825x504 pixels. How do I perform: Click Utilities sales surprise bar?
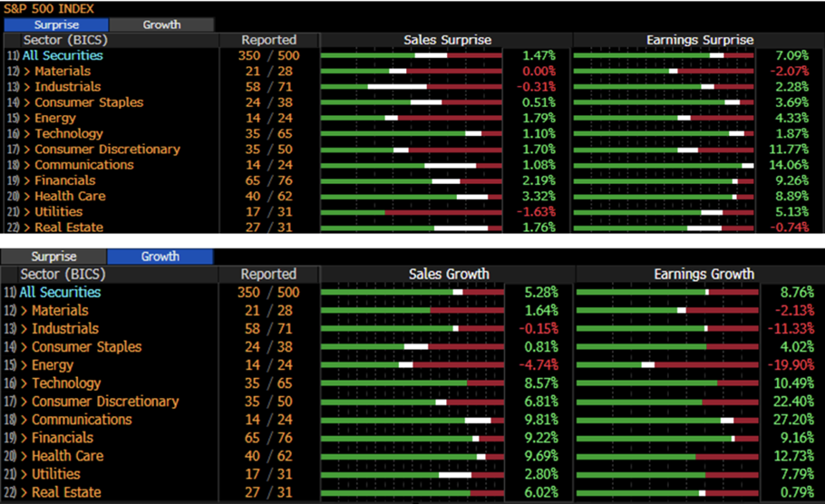click(411, 212)
